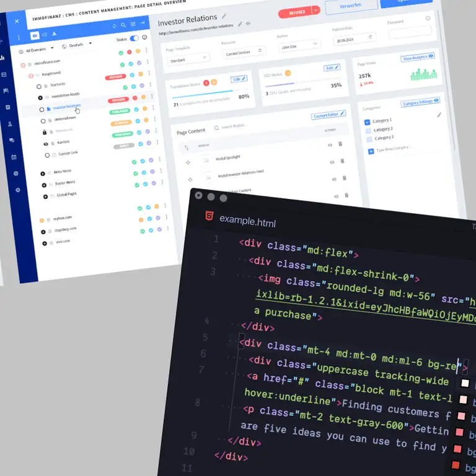Select the Custom Link radio button
476x476 pixels.
click(47, 155)
